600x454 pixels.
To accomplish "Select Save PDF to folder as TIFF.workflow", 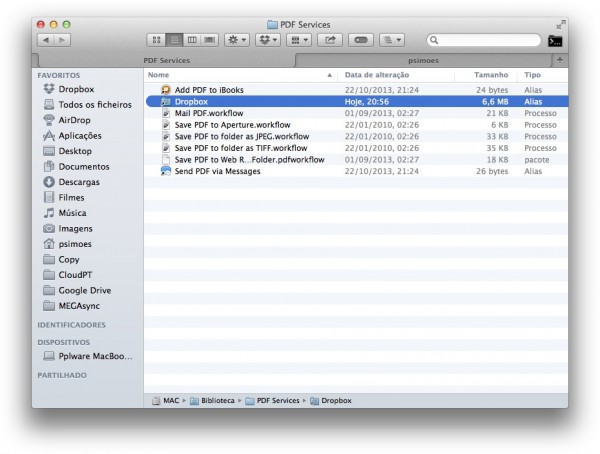I will click(356, 148).
